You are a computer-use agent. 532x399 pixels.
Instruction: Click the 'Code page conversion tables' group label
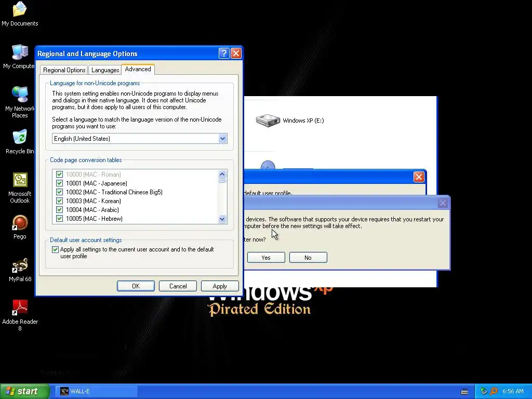click(x=86, y=160)
